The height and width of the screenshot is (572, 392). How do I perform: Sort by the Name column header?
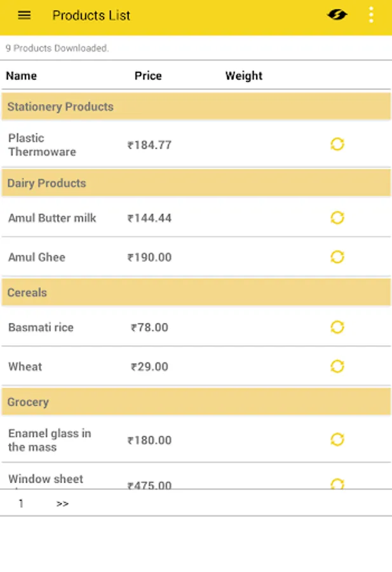point(22,76)
